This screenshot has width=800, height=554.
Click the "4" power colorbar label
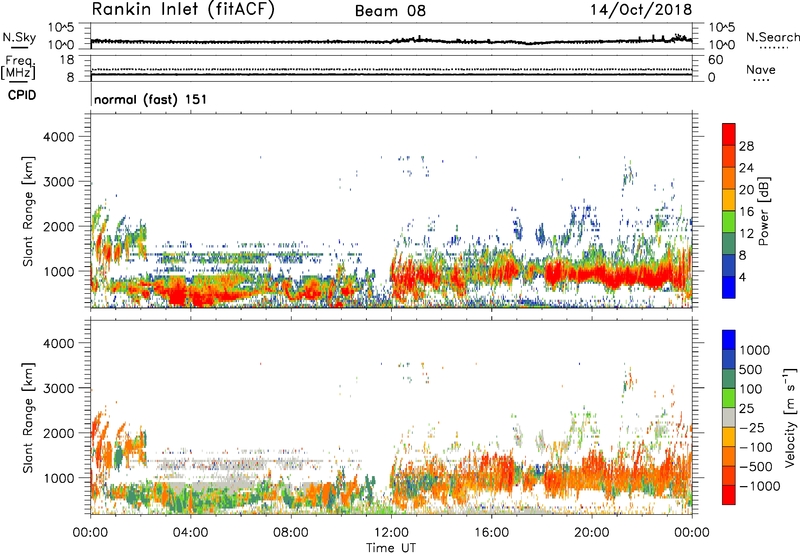pyautogui.click(x=742, y=278)
